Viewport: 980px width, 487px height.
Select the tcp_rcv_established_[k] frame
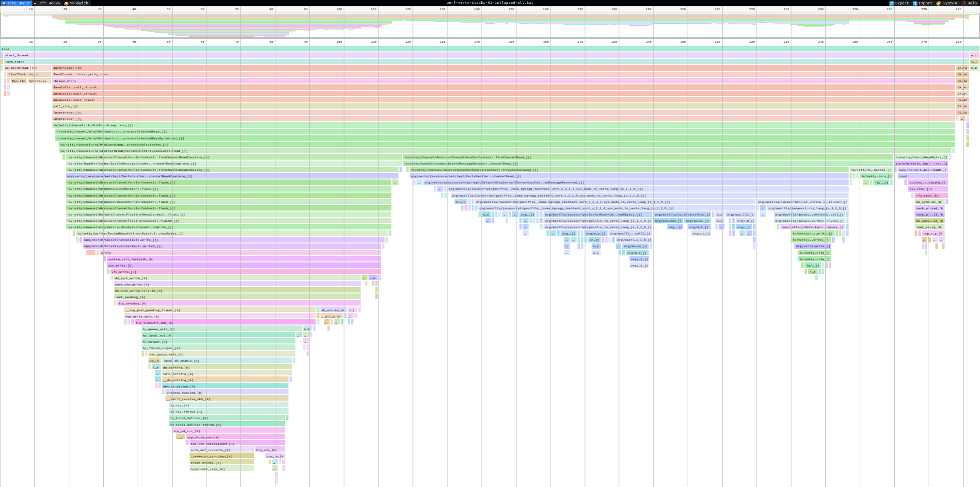(237, 443)
